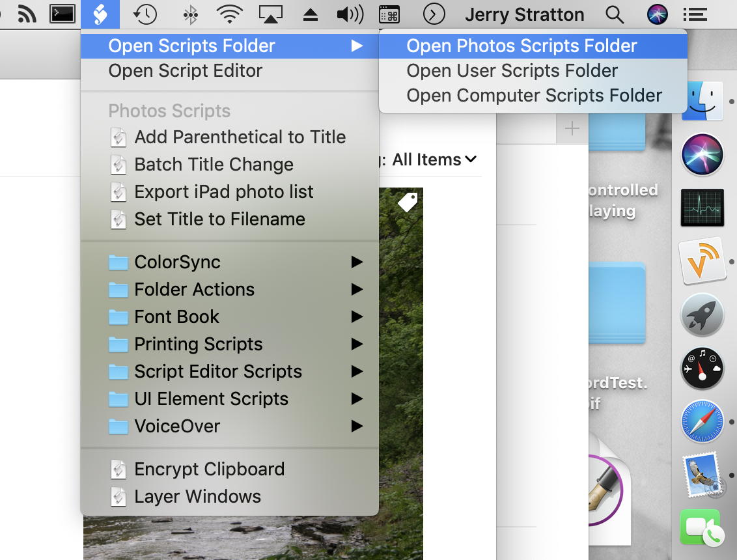Click the Bluetooth status icon
The image size is (737, 560).
[x=190, y=14]
